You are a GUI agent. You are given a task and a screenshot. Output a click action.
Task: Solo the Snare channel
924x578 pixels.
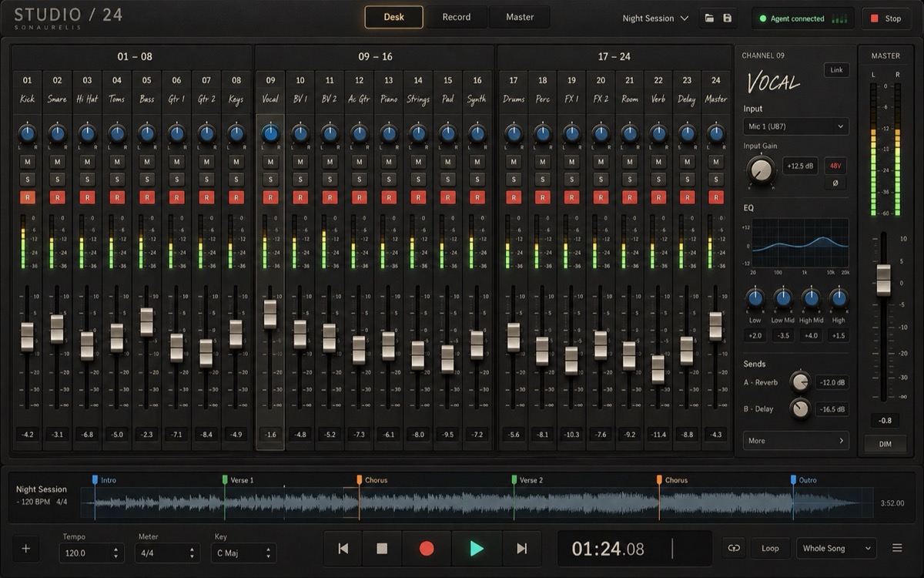coord(57,180)
